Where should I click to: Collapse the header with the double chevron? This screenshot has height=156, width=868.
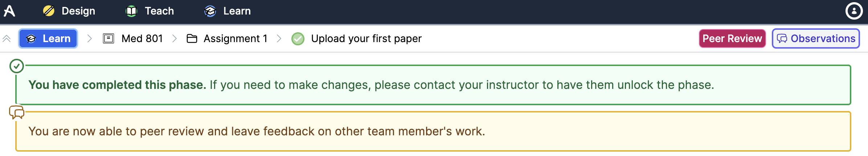7,38
